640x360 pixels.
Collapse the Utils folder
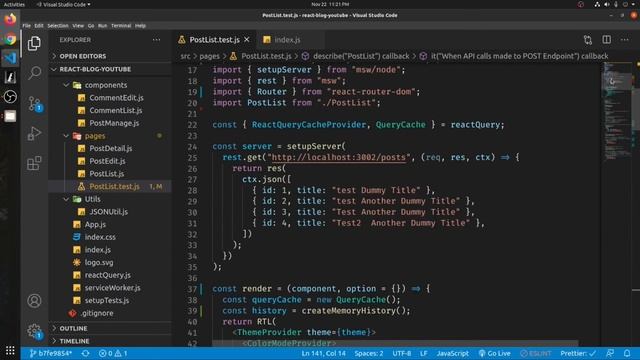click(x=92, y=199)
